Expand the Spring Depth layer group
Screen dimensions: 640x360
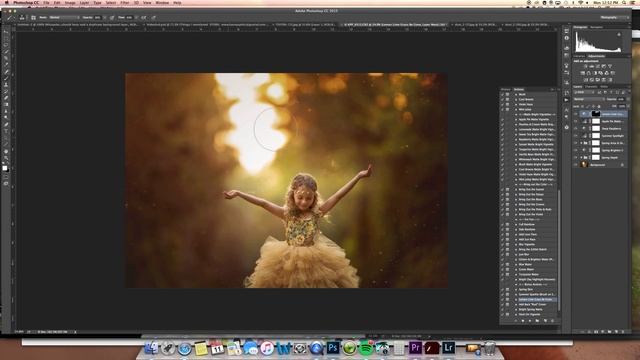[581, 157]
